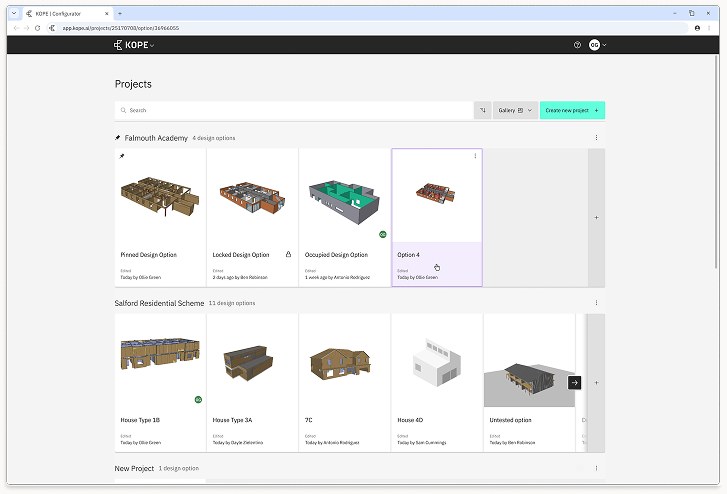Click the site info icon in address bar
727x494 pixels.
52,28
